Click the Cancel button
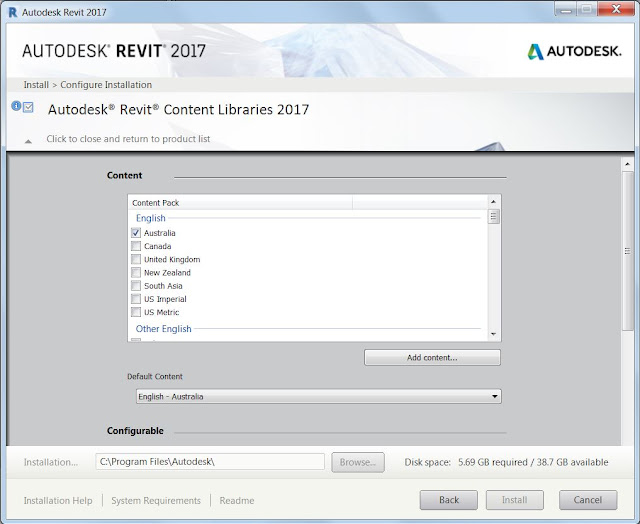 (588, 500)
